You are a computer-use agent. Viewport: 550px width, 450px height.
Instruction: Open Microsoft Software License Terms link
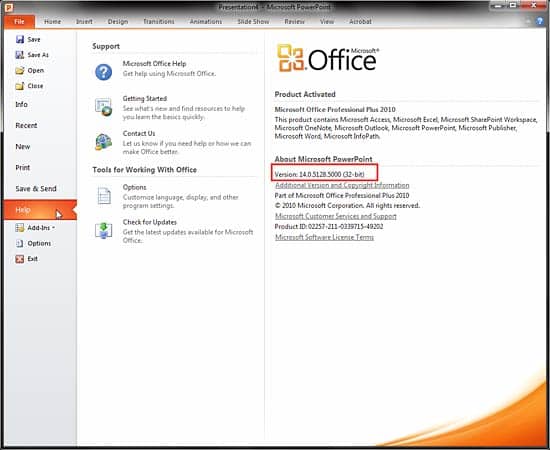(324, 237)
